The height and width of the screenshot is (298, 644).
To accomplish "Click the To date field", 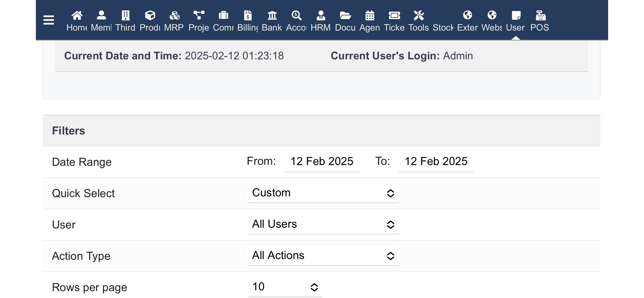I will (x=436, y=161).
